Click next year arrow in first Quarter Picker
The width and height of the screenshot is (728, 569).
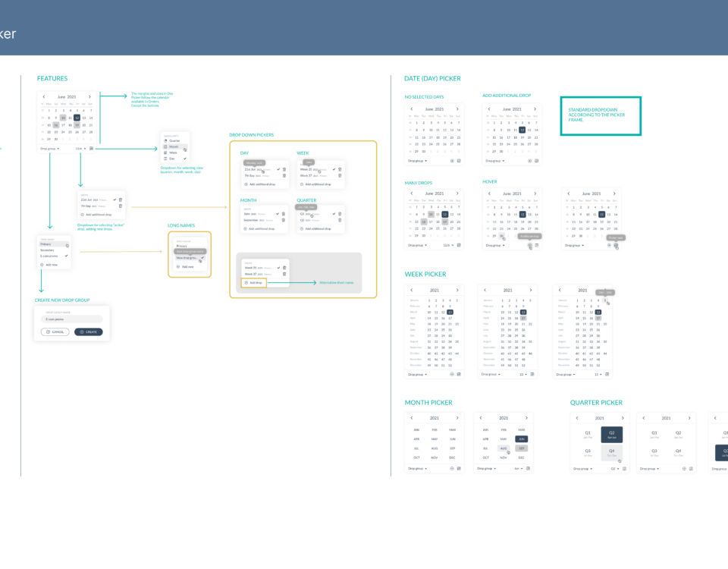[623, 418]
